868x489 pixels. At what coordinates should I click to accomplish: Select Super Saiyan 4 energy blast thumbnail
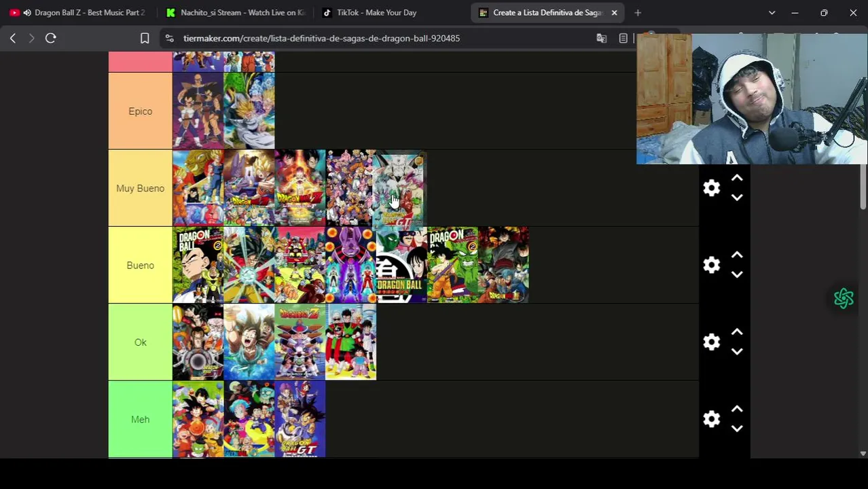click(249, 266)
